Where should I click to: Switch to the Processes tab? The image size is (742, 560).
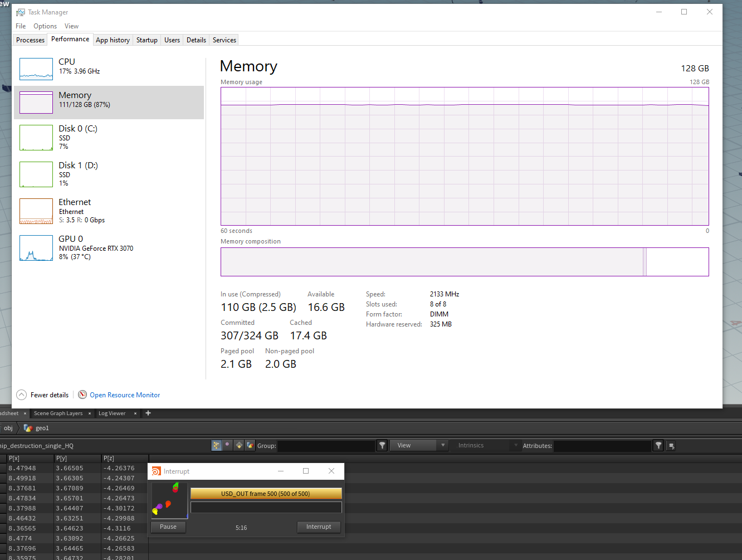point(30,40)
